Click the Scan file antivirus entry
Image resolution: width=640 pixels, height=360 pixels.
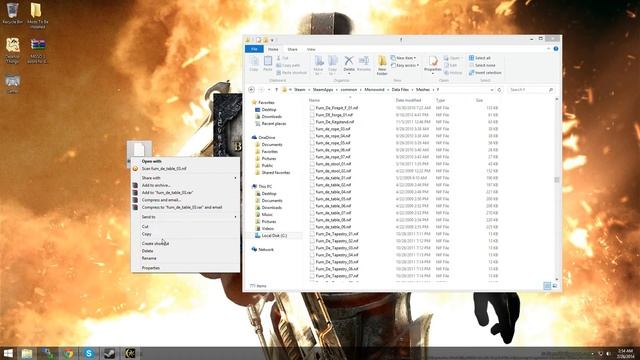tap(164, 169)
